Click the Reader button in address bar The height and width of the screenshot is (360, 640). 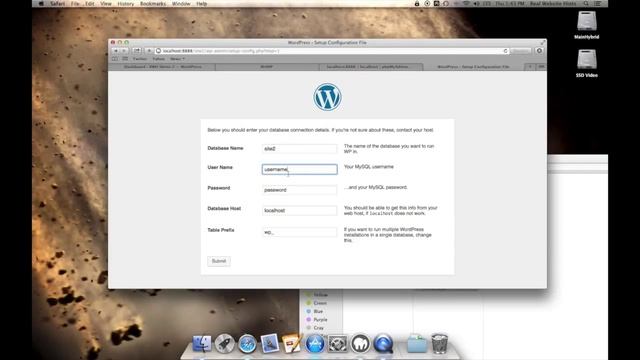pyautogui.click(x=521, y=51)
